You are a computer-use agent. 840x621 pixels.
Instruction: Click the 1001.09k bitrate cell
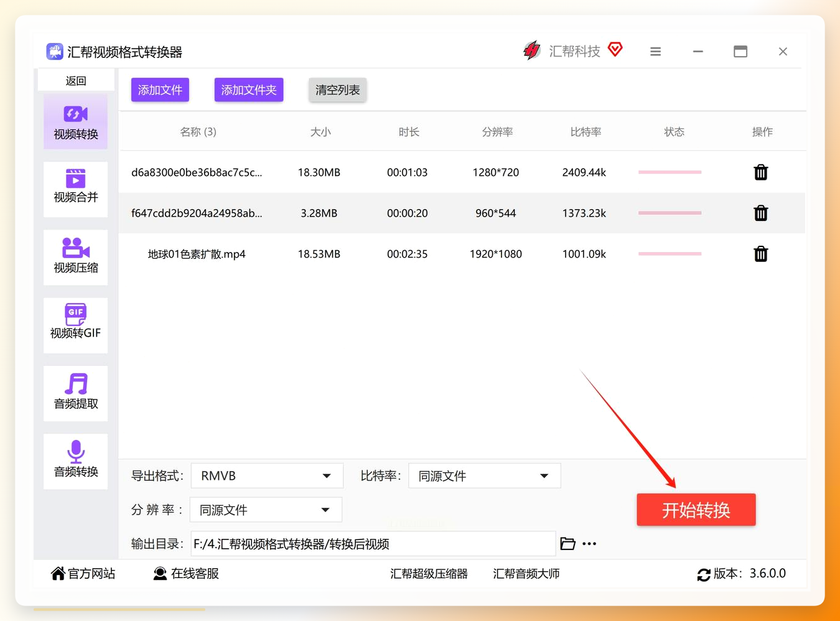[x=584, y=254]
